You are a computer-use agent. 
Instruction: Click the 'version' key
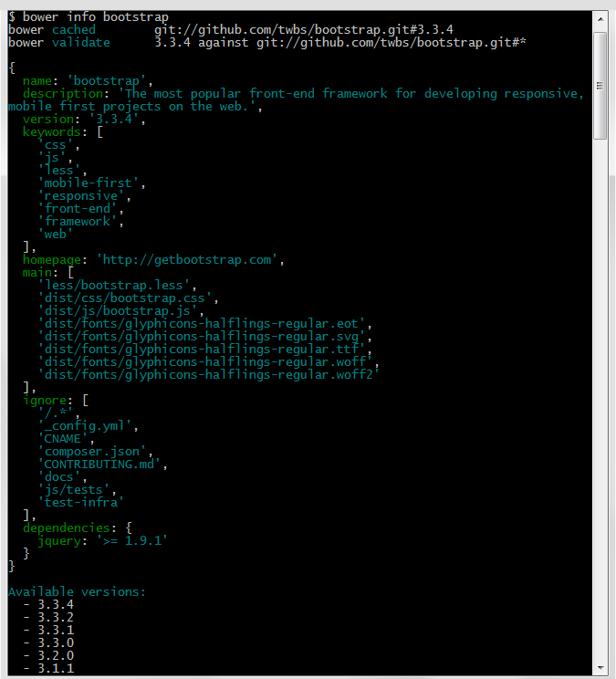tap(48, 119)
